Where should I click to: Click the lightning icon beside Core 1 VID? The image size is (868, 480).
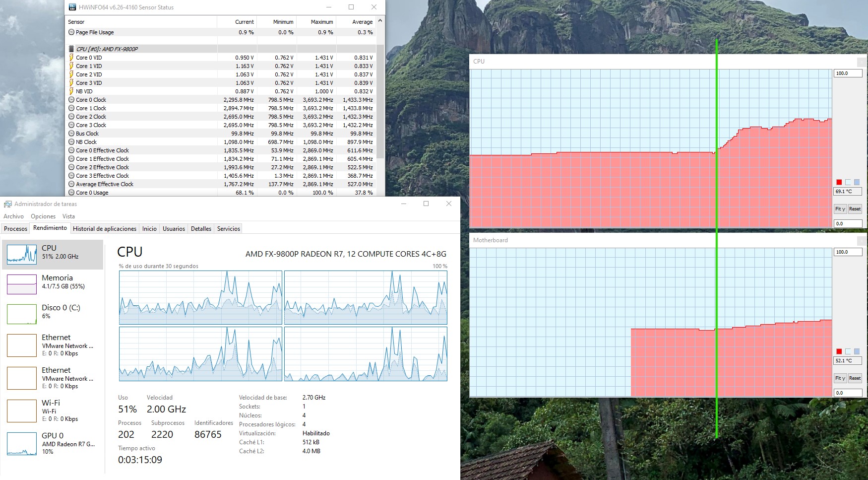click(x=71, y=66)
